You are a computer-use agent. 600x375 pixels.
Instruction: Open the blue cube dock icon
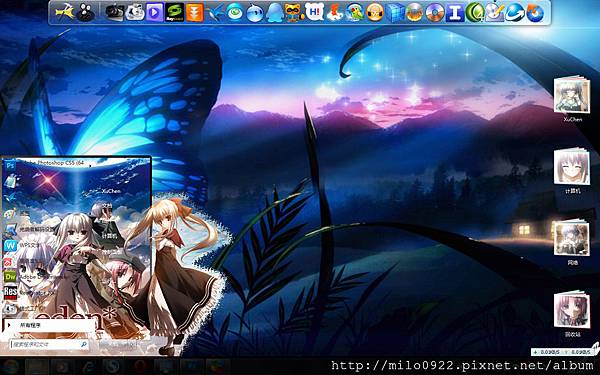click(x=395, y=12)
